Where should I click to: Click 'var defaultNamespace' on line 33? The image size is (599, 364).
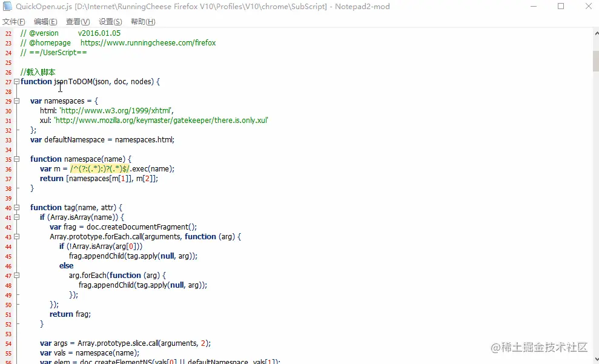[x=67, y=140]
